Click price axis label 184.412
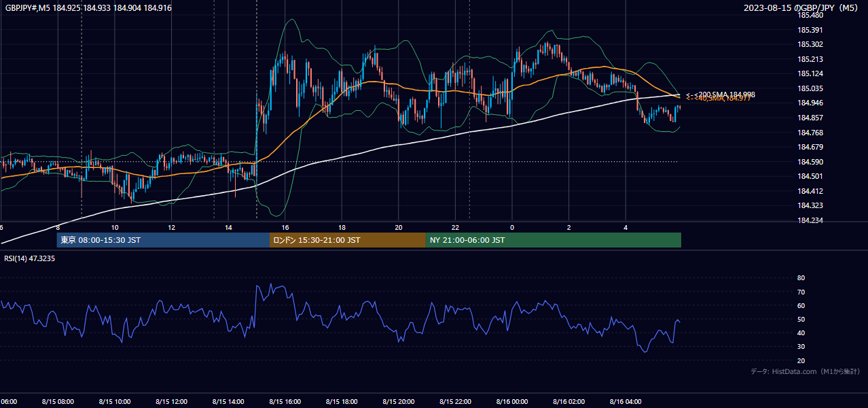 [809, 191]
